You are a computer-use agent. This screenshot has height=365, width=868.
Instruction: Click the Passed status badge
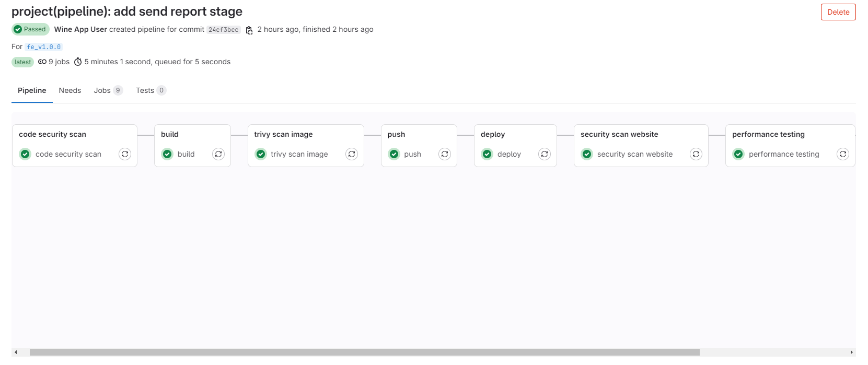click(30, 29)
